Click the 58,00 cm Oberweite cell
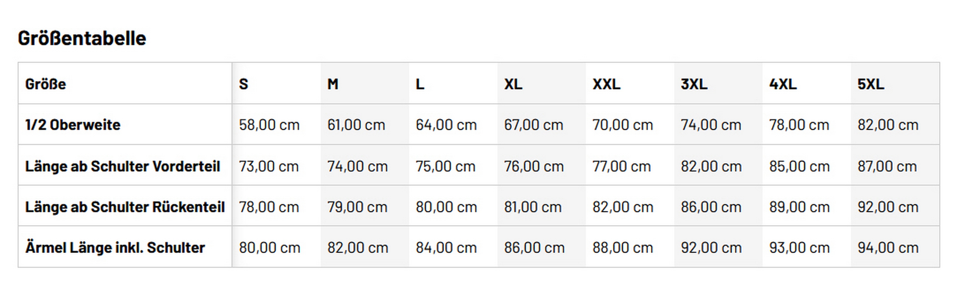Viewport: 980px width, 304px height. pos(269,125)
